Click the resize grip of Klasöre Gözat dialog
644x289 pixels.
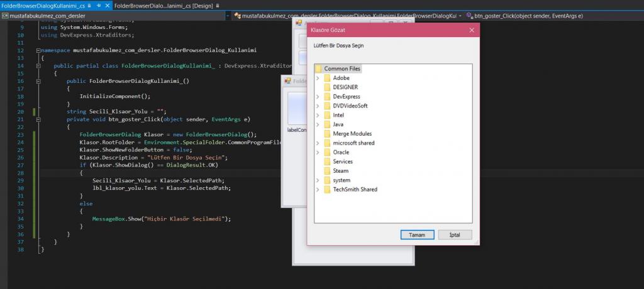pyautogui.click(x=476, y=243)
